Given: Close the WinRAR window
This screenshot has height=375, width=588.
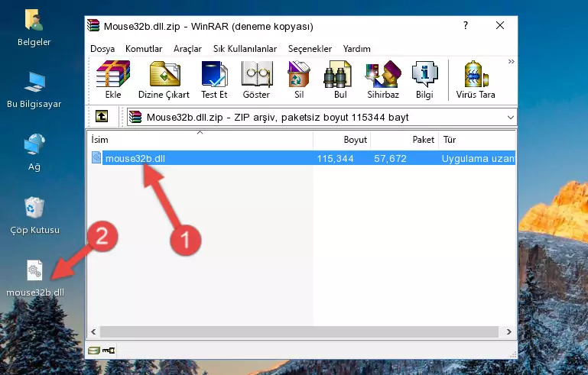Looking at the screenshot, I should tap(500, 25).
